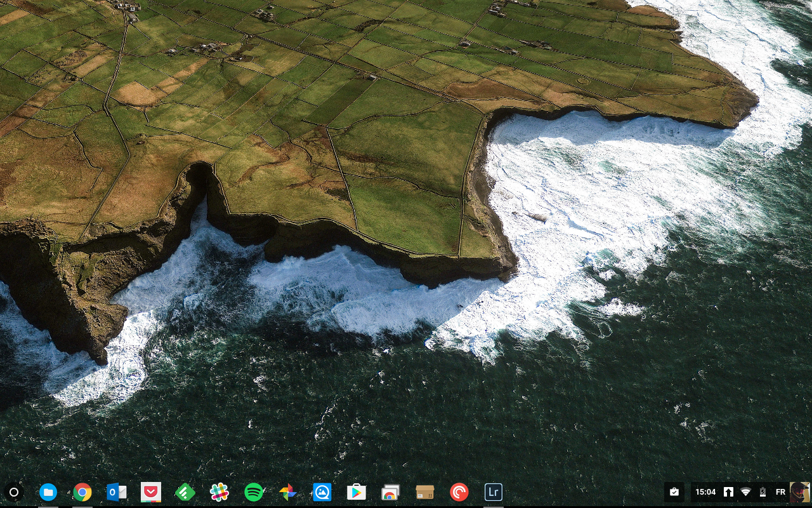
Task: Open the Chrome Web Store icon
Action: point(390,492)
